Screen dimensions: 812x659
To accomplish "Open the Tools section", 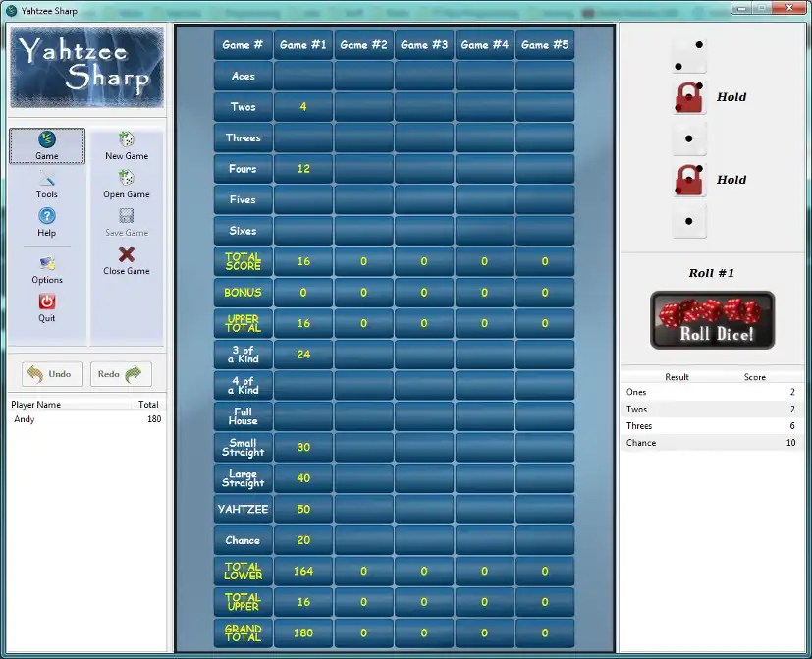I will pos(46,185).
